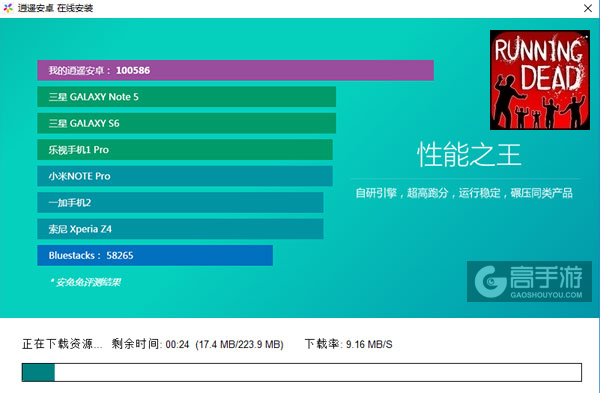Click the Gaoshouyou watermark logo
The width and height of the screenshot is (600, 393).
[x=529, y=281]
